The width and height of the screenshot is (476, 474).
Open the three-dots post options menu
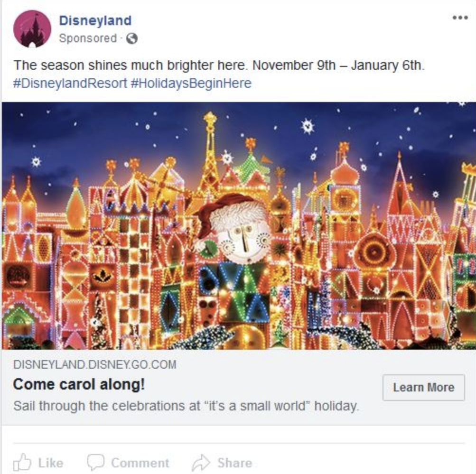coord(460,18)
